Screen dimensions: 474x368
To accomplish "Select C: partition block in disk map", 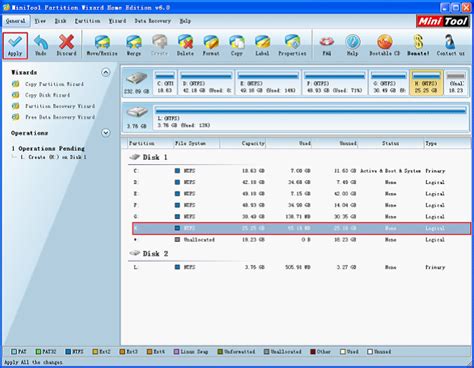I will [165, 83].
